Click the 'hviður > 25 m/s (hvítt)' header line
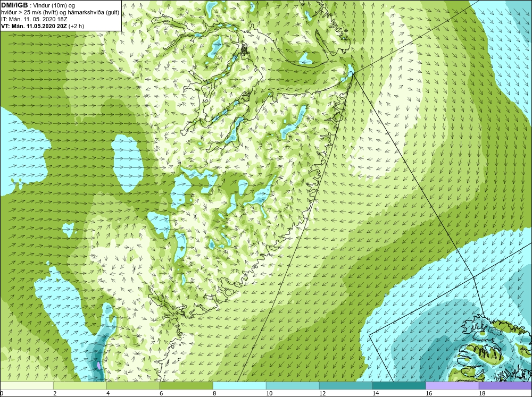532x397 pixels. tap(61, 13)
